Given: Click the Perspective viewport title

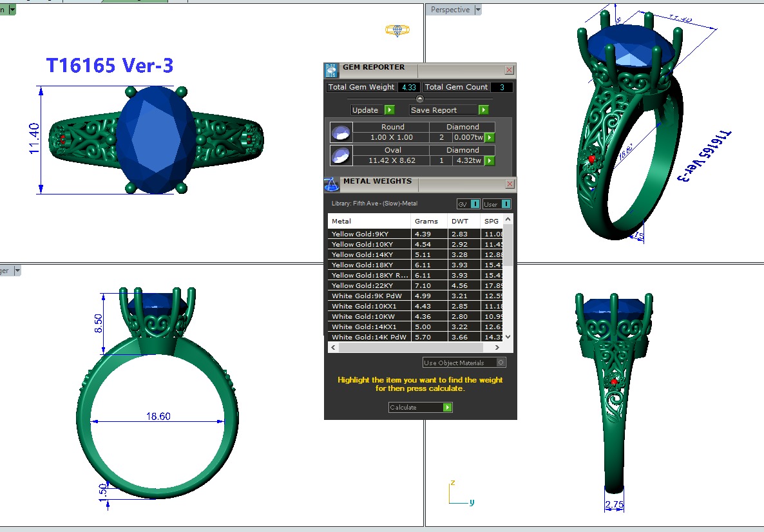Looking at the screenshot, I should click(450, 10).
